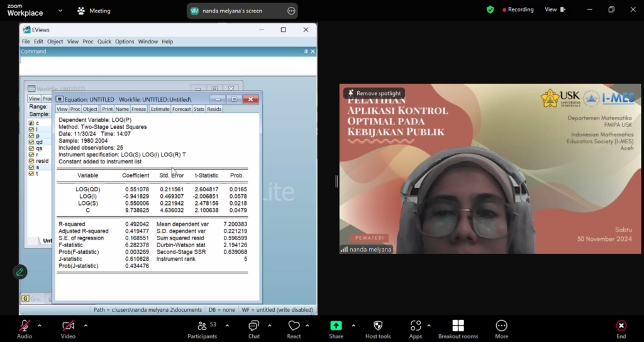Remove spotlight from the video
This screenshot has height=342, width=644.
[x=374, y=93]
